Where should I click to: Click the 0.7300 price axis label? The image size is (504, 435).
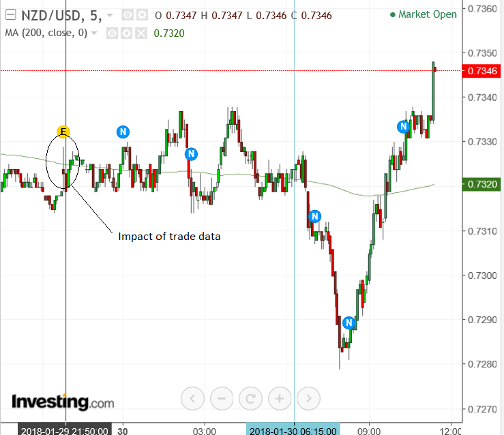point(482,275)
